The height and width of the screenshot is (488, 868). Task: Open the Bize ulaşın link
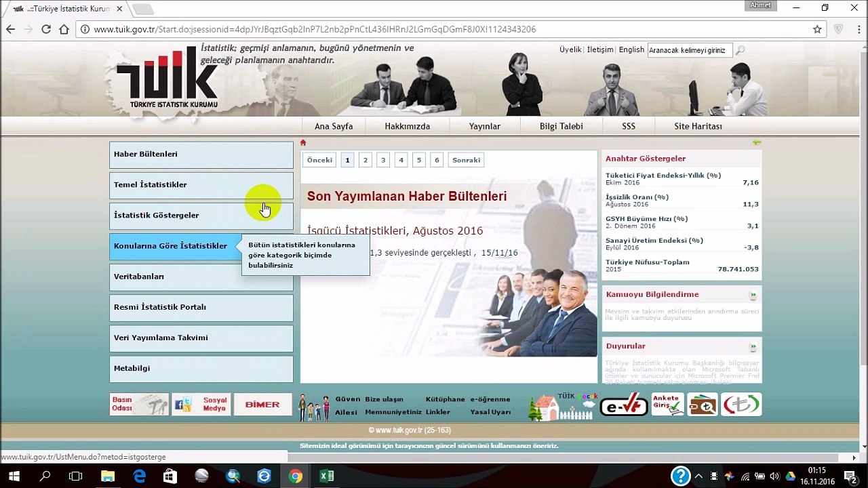pos(384,399)
